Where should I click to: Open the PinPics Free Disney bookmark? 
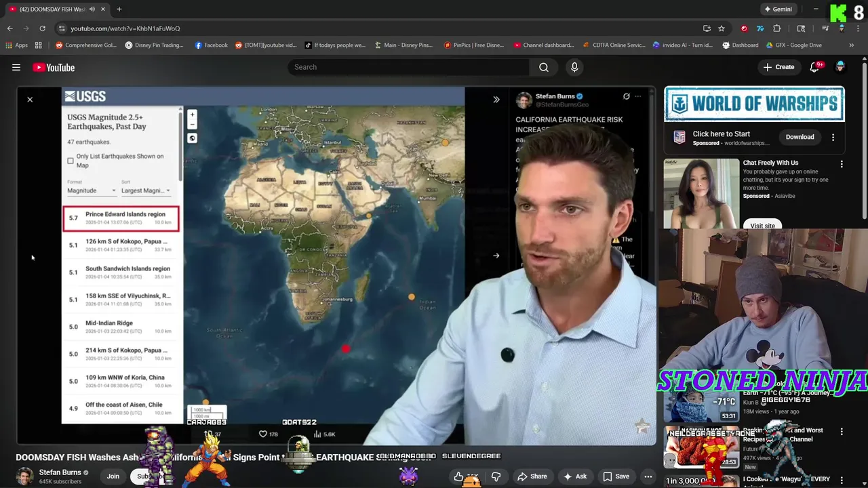[473, 45]
